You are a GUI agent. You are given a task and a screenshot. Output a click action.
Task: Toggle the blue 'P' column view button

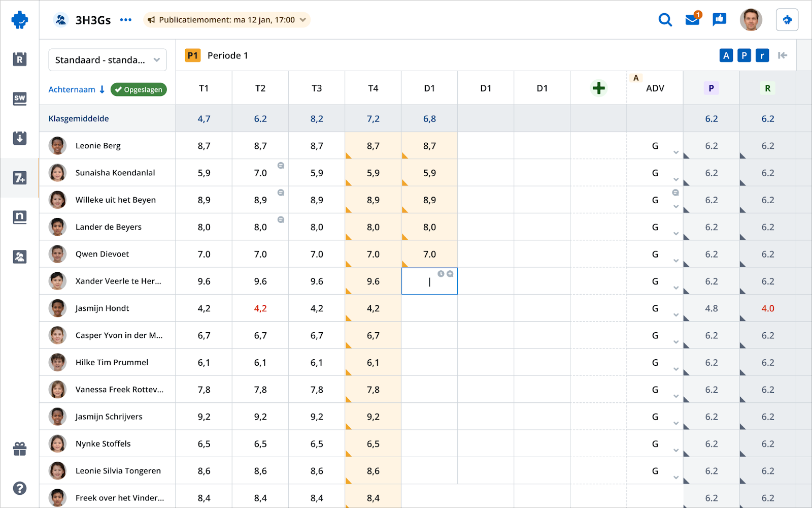click(744, 55)
